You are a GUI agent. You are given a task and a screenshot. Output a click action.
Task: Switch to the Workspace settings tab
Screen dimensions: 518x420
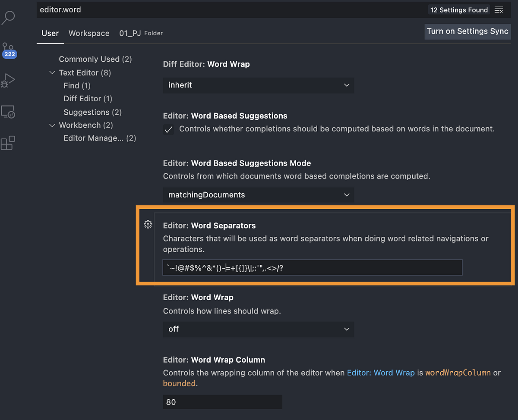tap(89, 33)
